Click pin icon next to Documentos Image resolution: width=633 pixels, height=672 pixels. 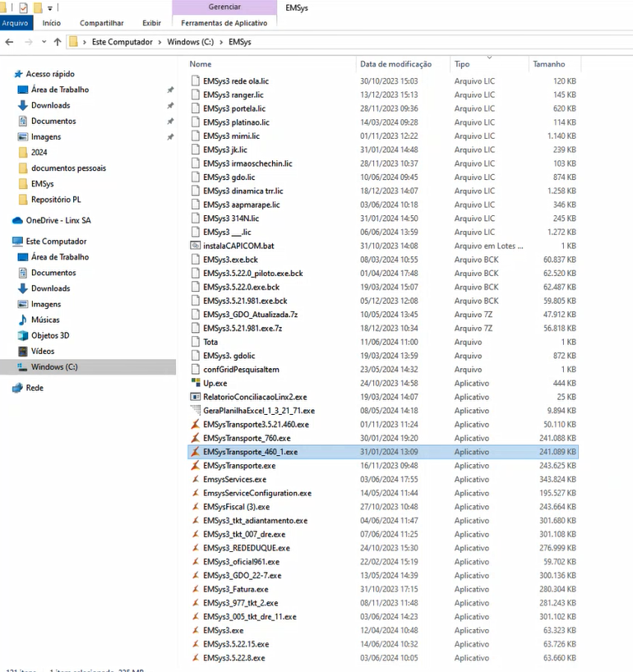[x=170, y=122]
